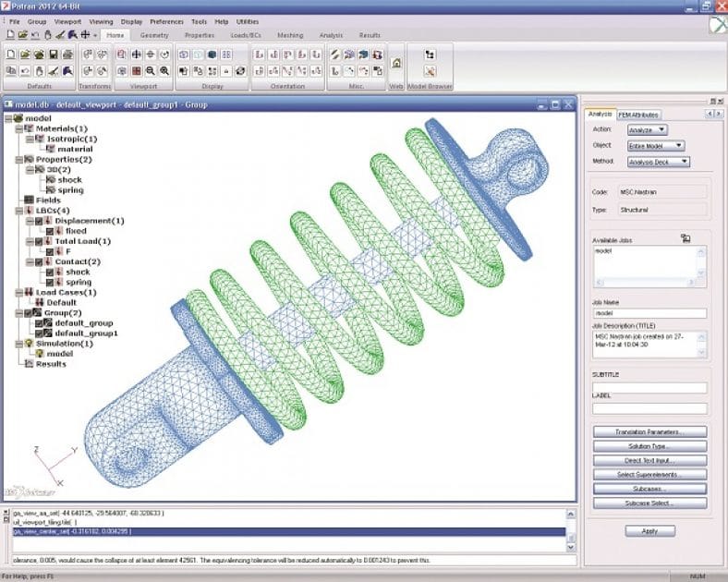Viewport: 728px width, 582px height.
Task: Open the Object dropdown showing Entire Model
Action: tap(656, 146)
